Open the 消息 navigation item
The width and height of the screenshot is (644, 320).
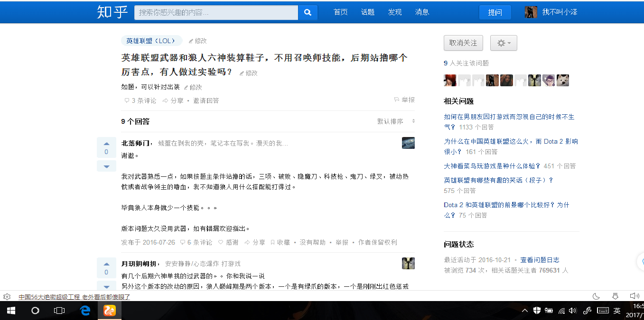click(422, 12)
